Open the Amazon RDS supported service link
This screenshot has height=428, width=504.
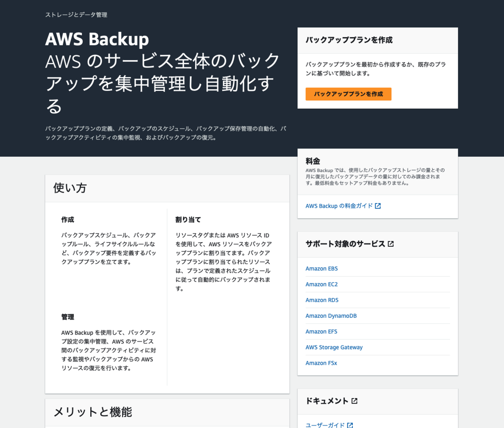point(322,300)
